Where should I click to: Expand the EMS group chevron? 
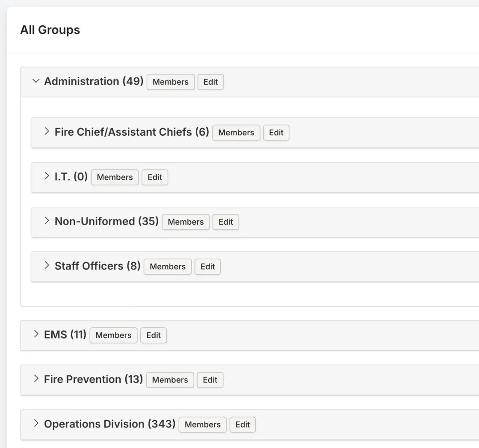click(x=36, y=334)
